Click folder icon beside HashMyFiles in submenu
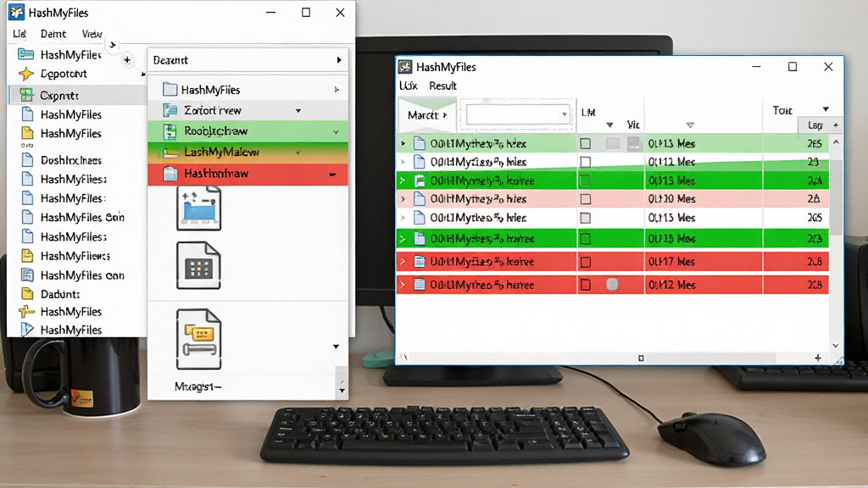This screenshot has width=868, height=488. coord(170,90)
